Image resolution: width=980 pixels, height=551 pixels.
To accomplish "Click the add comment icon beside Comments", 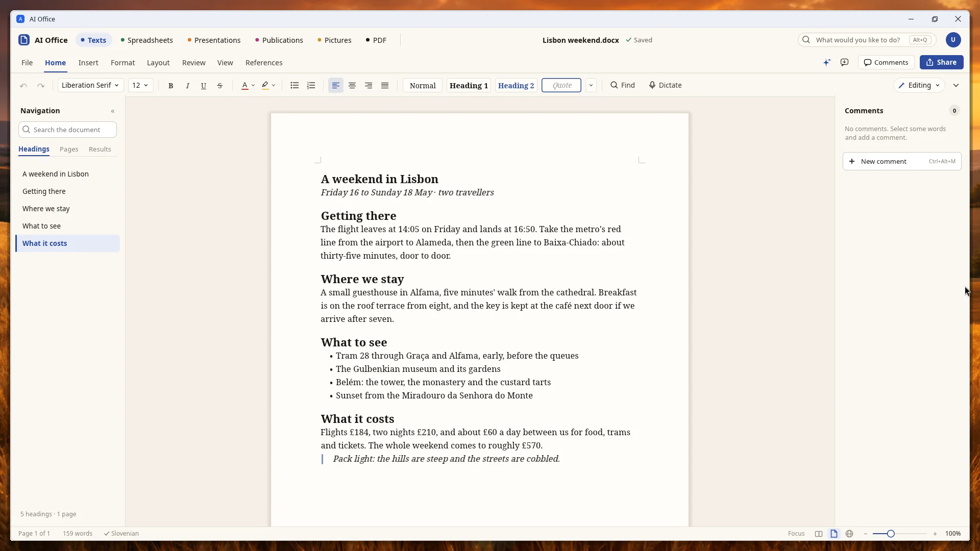I will tap(845, 62).
